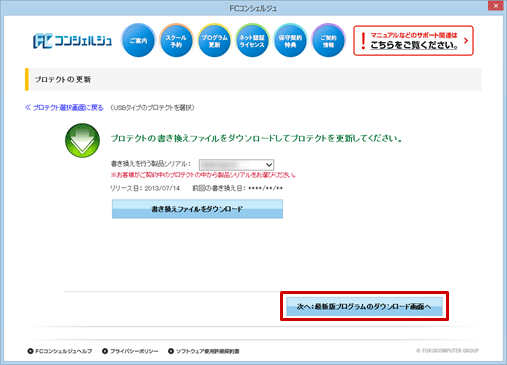Open the ご契約情報 circle menu
The height and width of the screenshot is (365, 507).
coord(328,41)
